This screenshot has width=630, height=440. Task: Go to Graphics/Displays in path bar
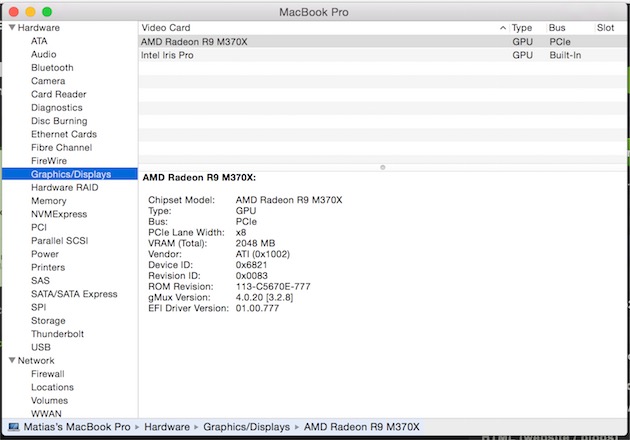pyautogui.click(x=246, y=427)
